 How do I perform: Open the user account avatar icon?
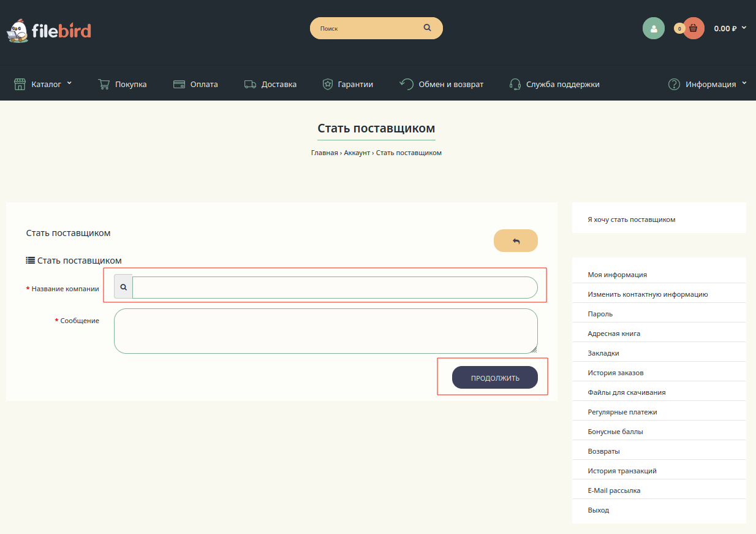click(654, 28)
